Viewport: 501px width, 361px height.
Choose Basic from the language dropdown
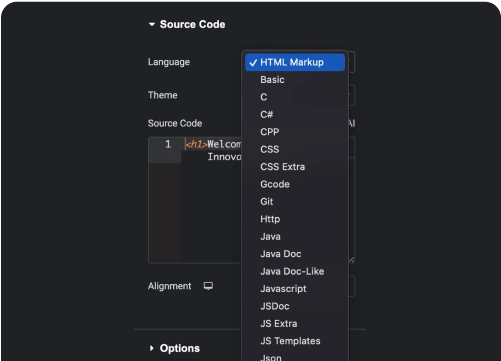[x=295, y=80]
